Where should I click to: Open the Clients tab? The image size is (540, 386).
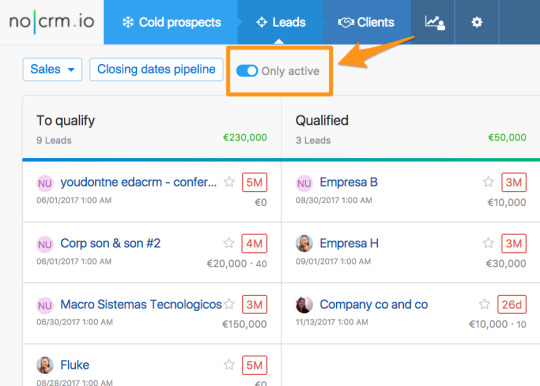pos(366,22)
